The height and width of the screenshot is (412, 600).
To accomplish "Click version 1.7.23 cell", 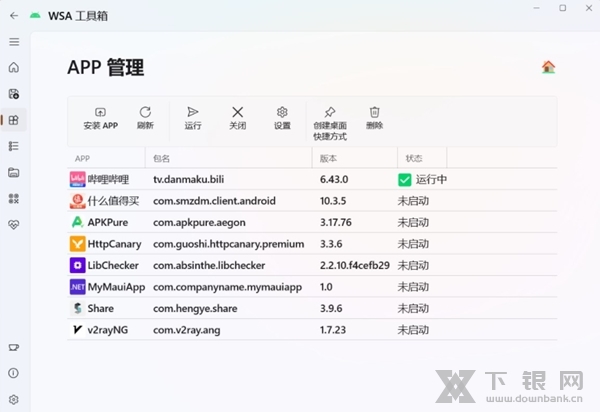I will [333, 330].
